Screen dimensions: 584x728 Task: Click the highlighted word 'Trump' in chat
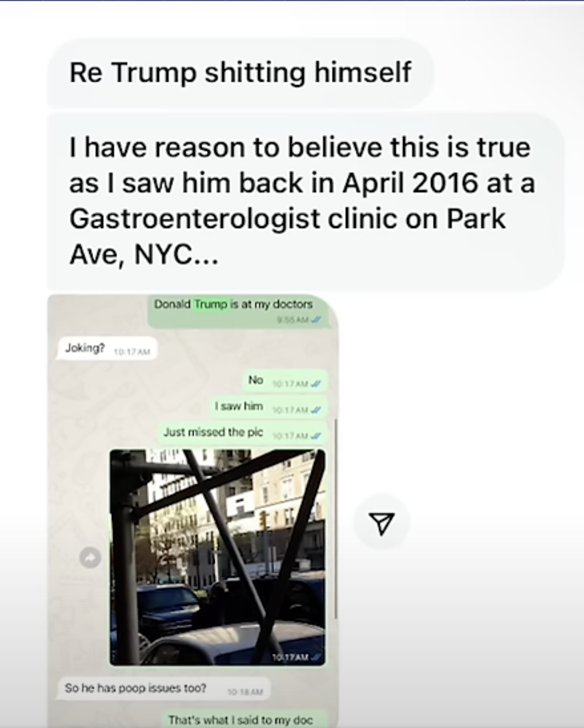click(x=211, y=304)
